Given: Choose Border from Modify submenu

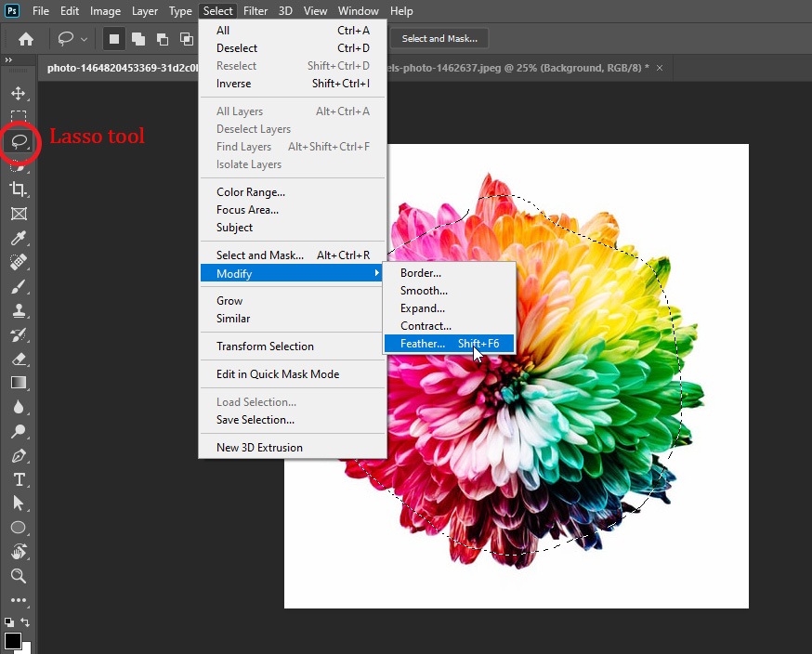Looking at the screenshot, I should pos(449,273).
